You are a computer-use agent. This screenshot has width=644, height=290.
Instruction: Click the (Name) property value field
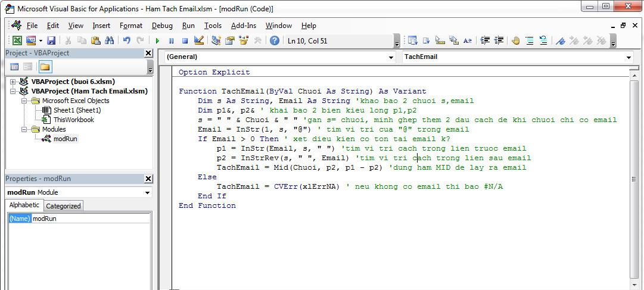[x=89, y=219]
